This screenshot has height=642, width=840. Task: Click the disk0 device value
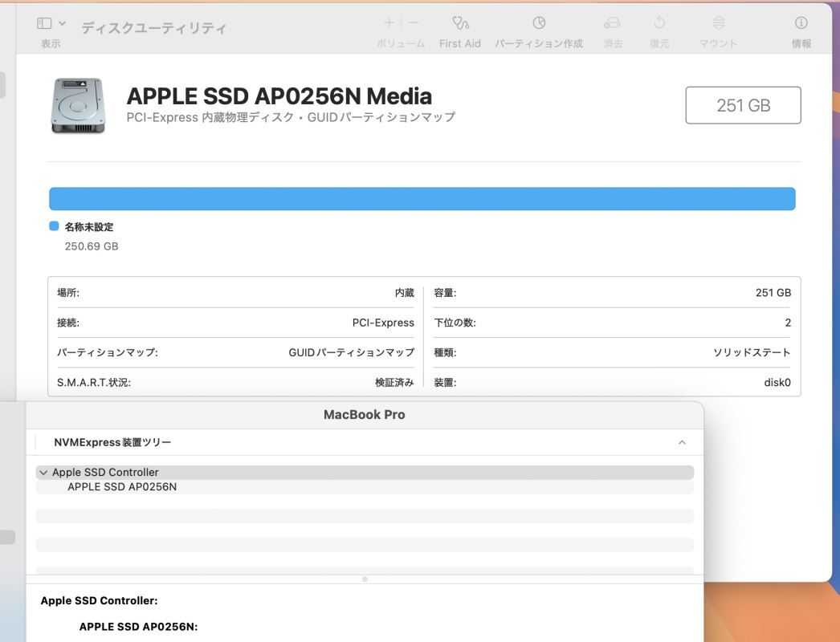[x=777, y=382]
